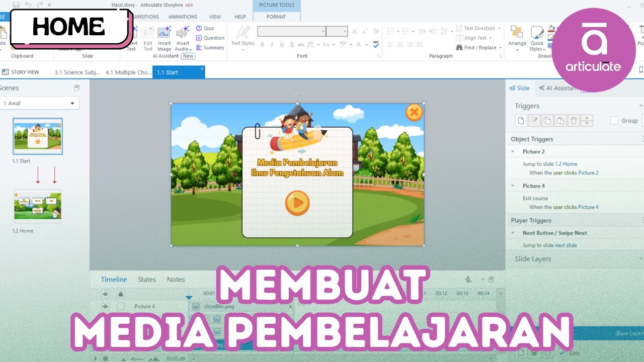
Task: Open the font name combo box
Action: [x=291, y=31]
